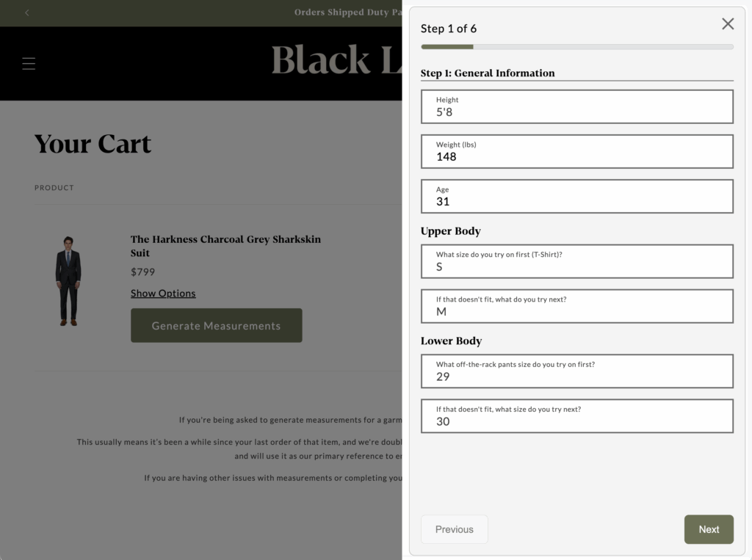Open the hamburger menu icon
Image resolution: width=752 pixels, height=560 pixels.
point(29,64)
